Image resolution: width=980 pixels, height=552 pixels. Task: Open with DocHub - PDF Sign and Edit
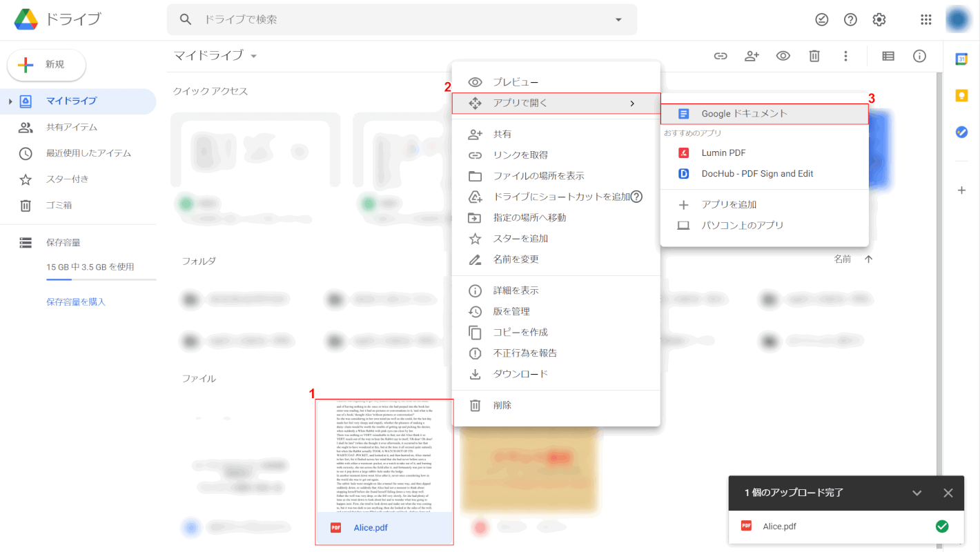765,174
